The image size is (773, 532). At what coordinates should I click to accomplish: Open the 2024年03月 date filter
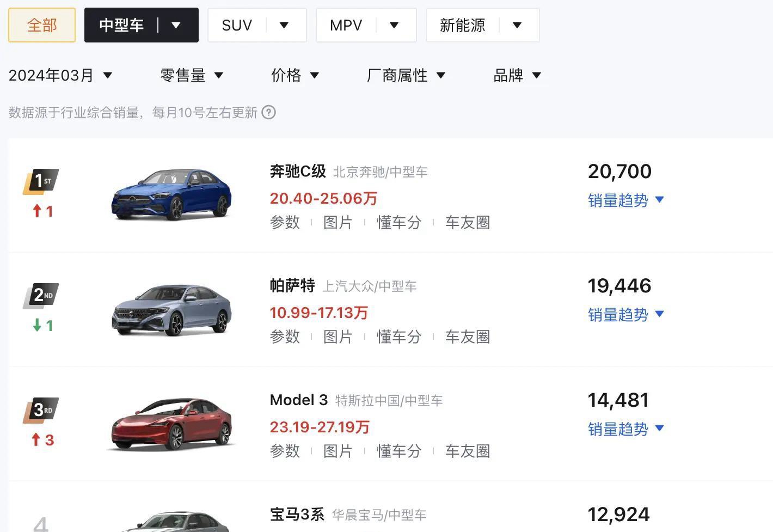point(60,75)
